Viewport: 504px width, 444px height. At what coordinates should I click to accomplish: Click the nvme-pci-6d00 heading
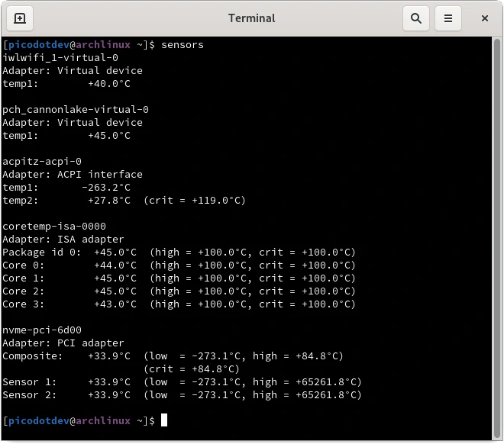point(42,330)
